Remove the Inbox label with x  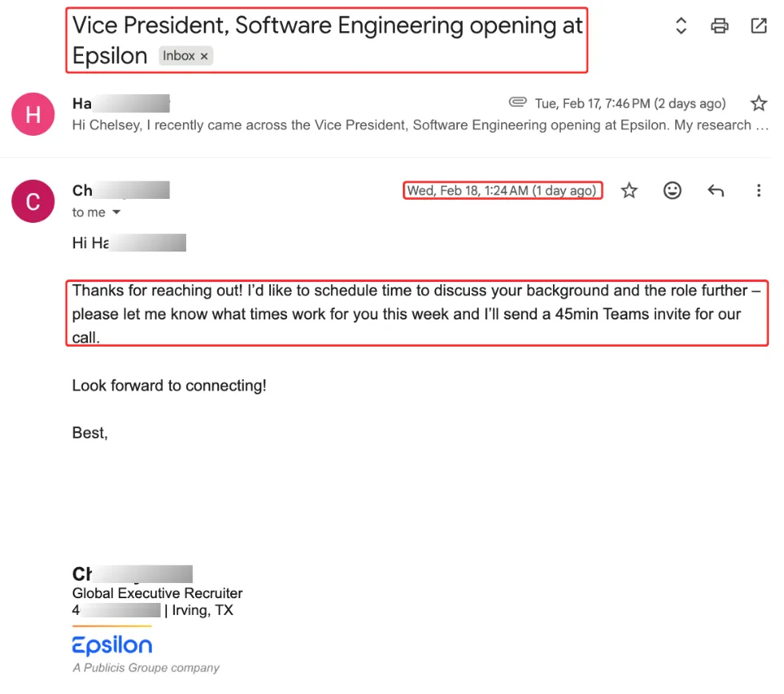(x=205, y=56)
